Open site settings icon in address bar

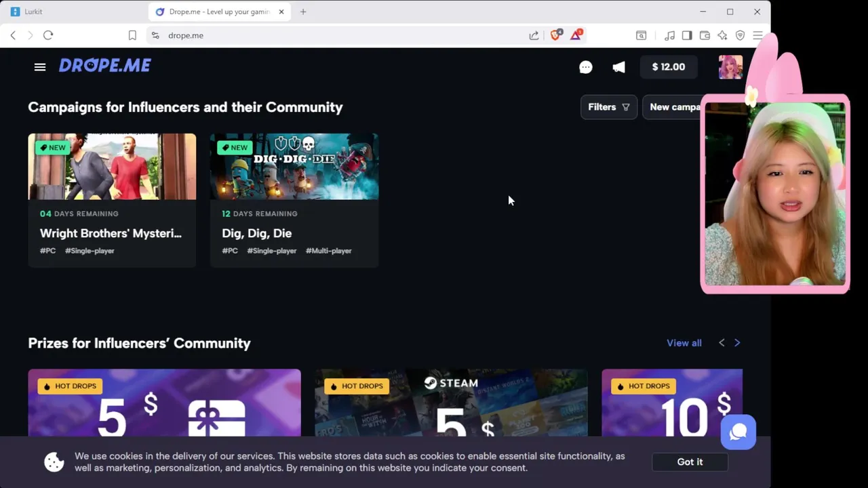pyautogui.click(x=155, y=35)
